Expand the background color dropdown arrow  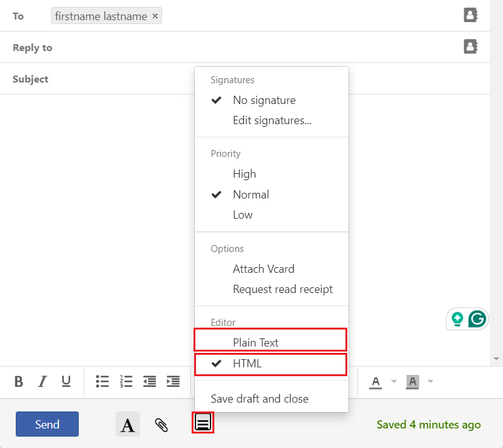431,381
